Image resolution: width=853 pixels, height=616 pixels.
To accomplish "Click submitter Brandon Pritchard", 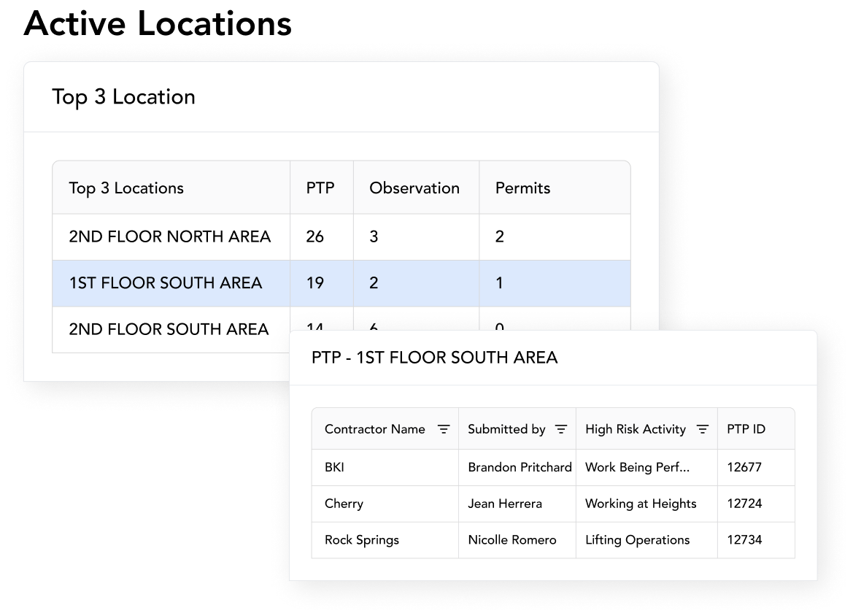I will point(520,467).
